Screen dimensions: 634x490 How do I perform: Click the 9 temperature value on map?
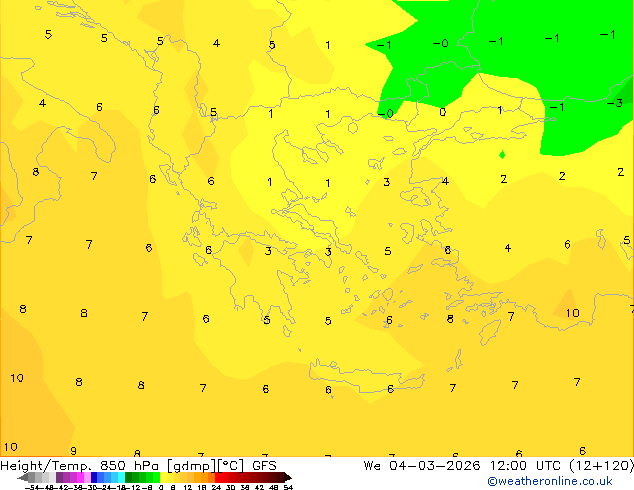click(73, 451)
